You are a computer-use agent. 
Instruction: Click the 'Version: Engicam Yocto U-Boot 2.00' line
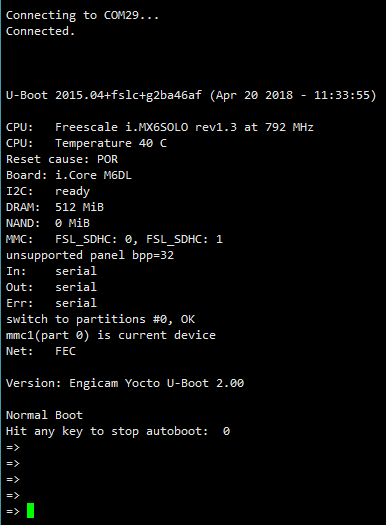[x=125, y=383]
